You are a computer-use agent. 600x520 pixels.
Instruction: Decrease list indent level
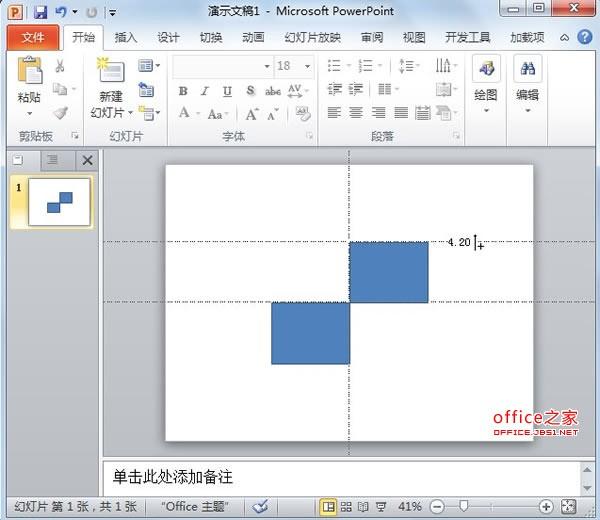point(335,89)
